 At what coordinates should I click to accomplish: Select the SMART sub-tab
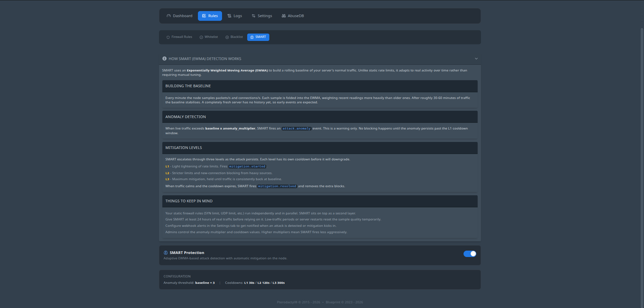click(x=258, y=37)
